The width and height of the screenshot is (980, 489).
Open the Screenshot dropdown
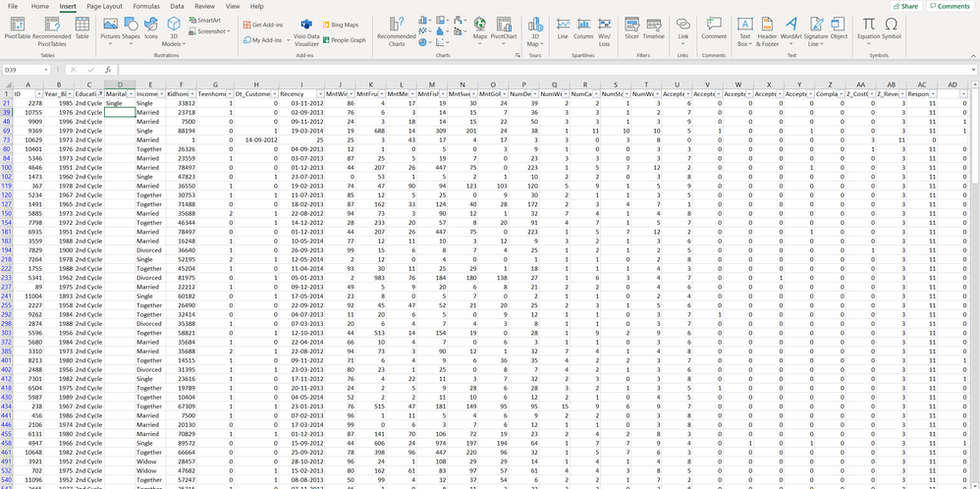click(x=209, y=30)
